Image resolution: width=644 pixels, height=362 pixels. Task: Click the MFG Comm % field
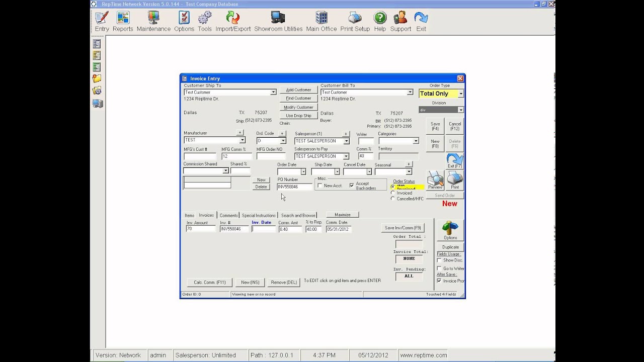tap(237, 156)
